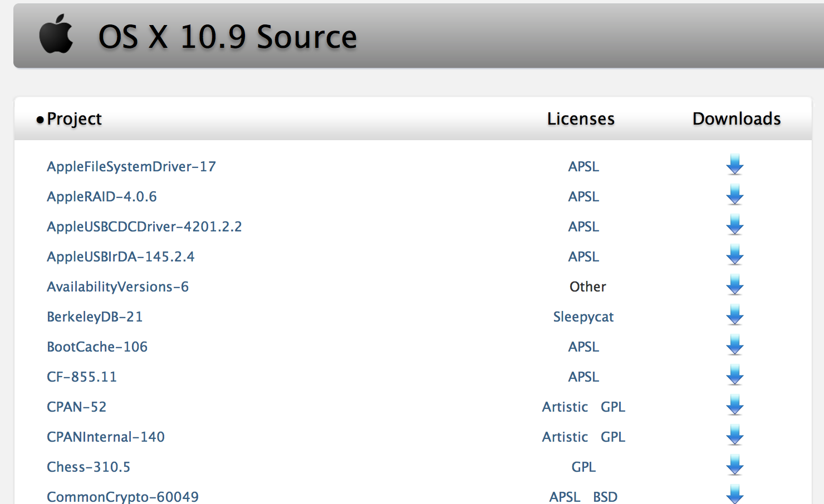Click BootCache-106's download arrow
This screenshot has width=824, height=504.
(x=734, y=346)
